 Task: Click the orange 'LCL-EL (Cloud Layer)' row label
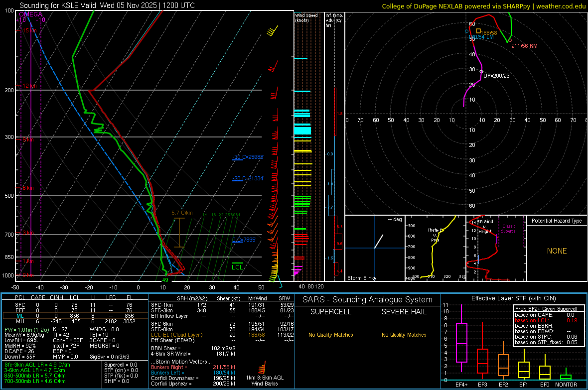(176, 335)
